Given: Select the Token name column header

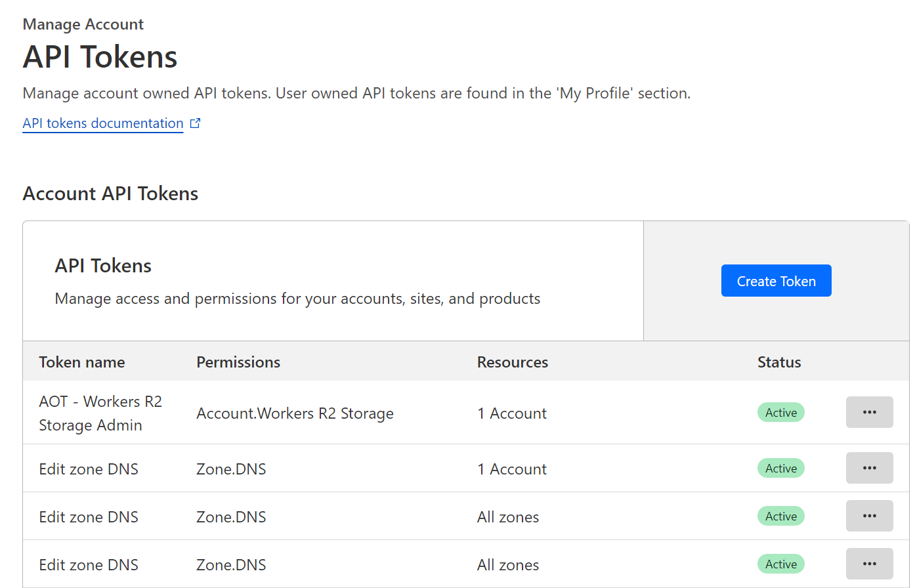Looking at the screenshot, I should (82, 362).
